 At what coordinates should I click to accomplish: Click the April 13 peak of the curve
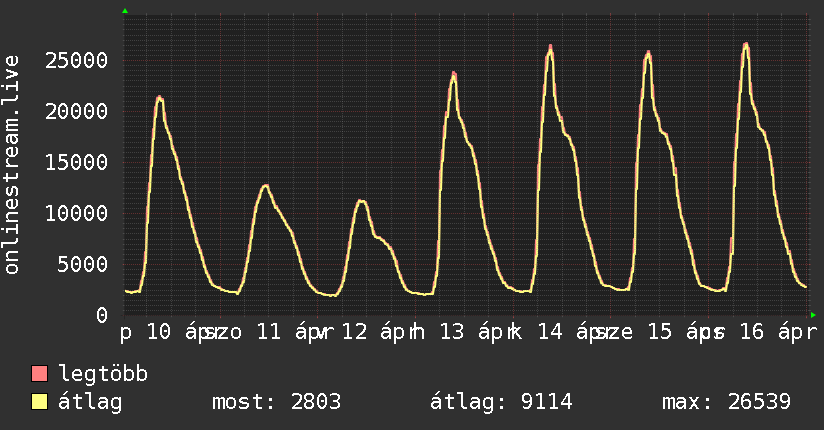454,74
